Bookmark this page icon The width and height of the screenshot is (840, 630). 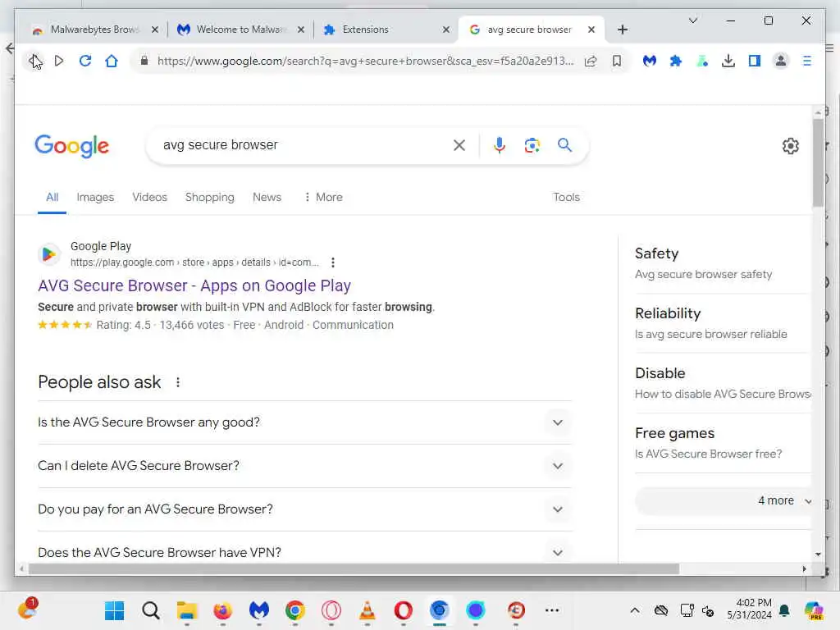pyautogui.click(x=617, y=61)
